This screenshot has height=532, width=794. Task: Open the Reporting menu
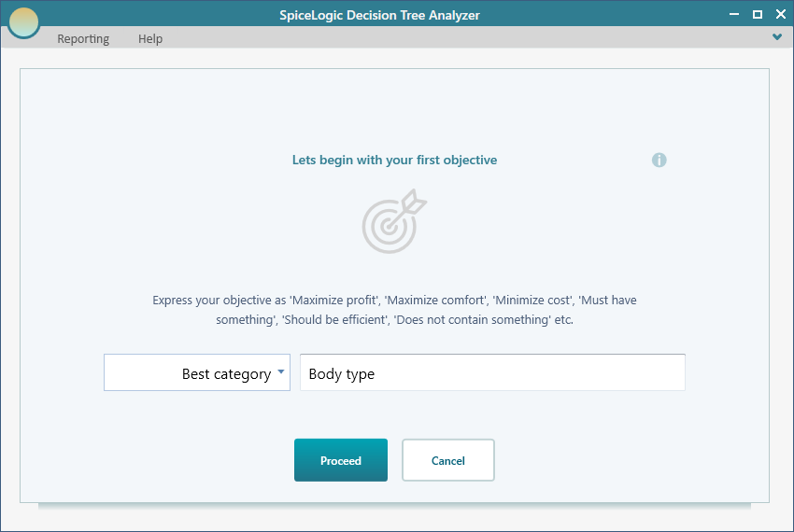83,39
